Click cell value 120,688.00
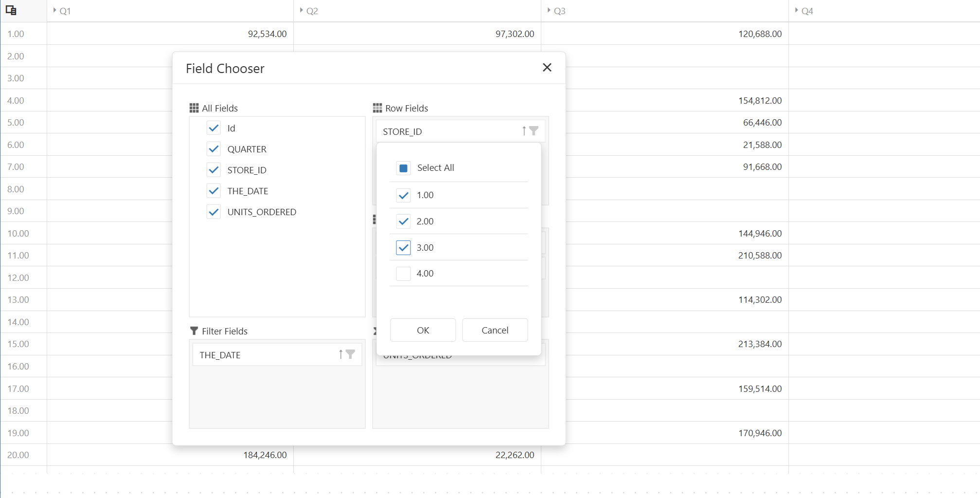Image resolution: width=980 pixels, height=498 pixels. click(760, 34)
